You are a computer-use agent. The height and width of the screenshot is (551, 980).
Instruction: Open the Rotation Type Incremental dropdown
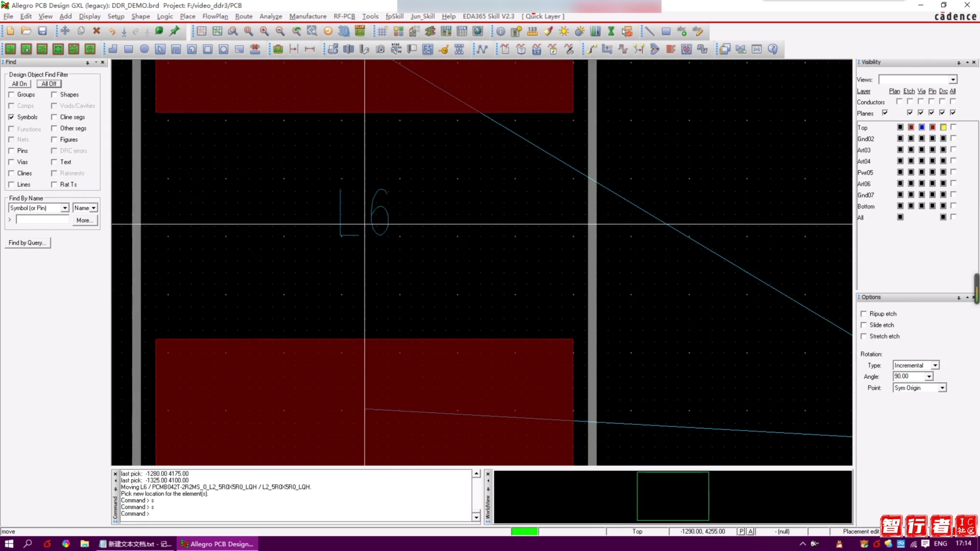[935, 365]
